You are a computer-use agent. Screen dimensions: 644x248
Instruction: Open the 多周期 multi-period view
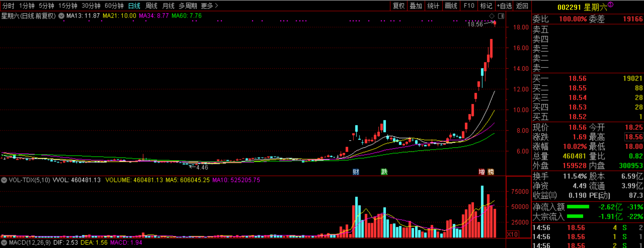click(x=188, y=6)
